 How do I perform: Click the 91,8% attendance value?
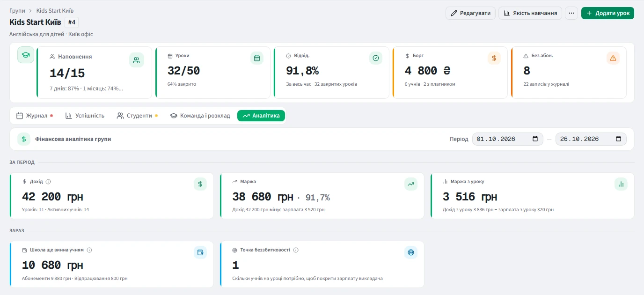click(302, 71)
